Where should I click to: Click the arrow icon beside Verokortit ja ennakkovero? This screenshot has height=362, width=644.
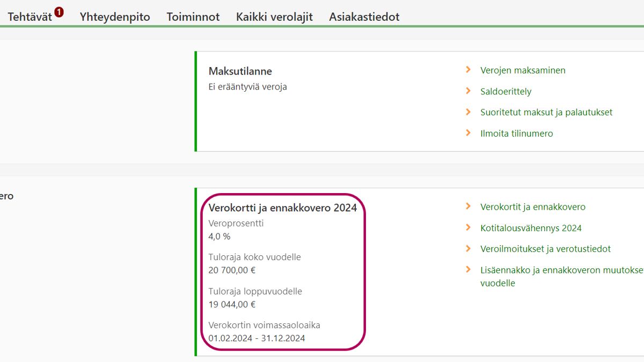(468, 206)
